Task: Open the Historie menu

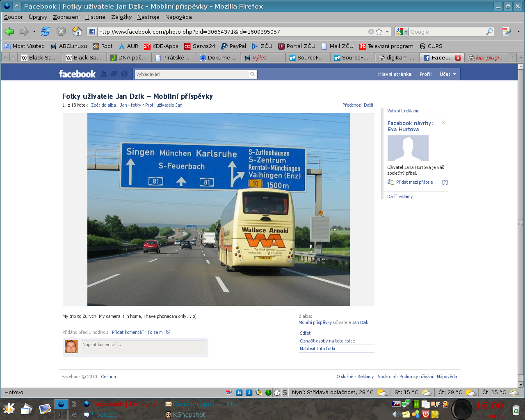Action: tap(95, 17)
